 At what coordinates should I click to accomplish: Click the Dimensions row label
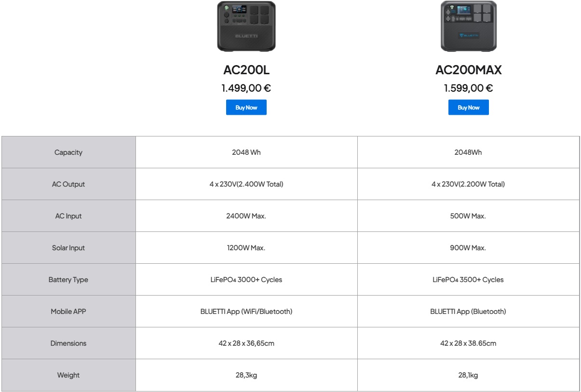68,343
